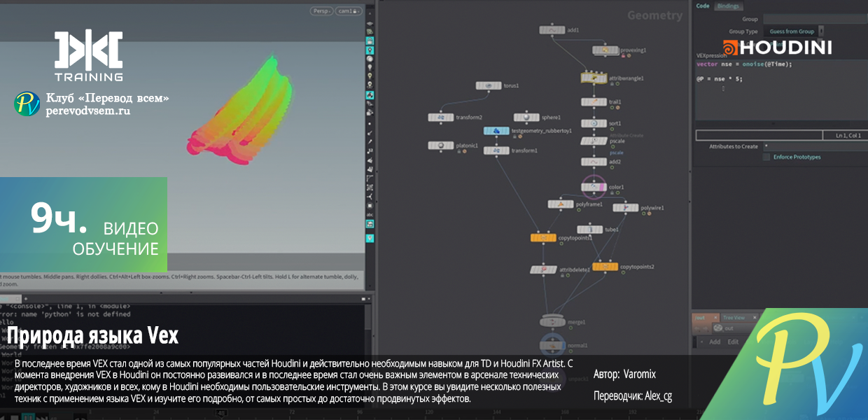Select the testgeometry_rubbertoy1 node
Image resolution: width=868 pixels, height=420 pixels.
coord(496,130)
